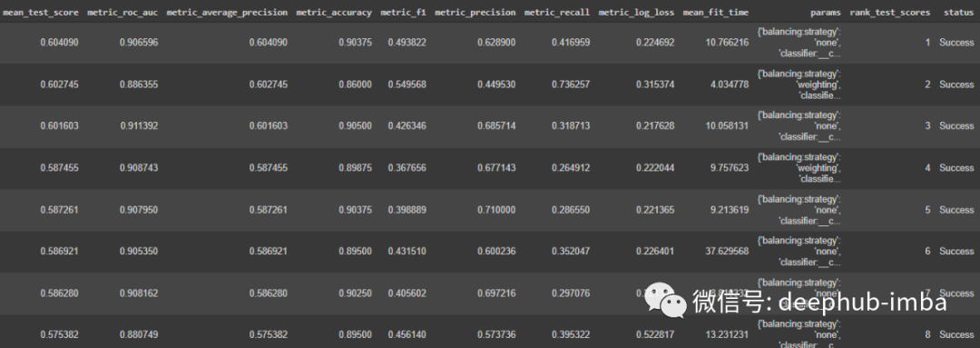Viewport: 980px width, 348px height.
Task: Click log_loss value 0.315374
Action: coord(656,85)
